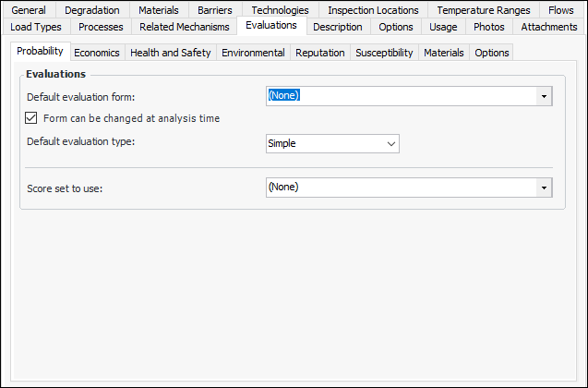Image resolution: width=588 pixels, height=388 pixels.
Task: Switch to the Barriers tab
Action: click(215, 10)
